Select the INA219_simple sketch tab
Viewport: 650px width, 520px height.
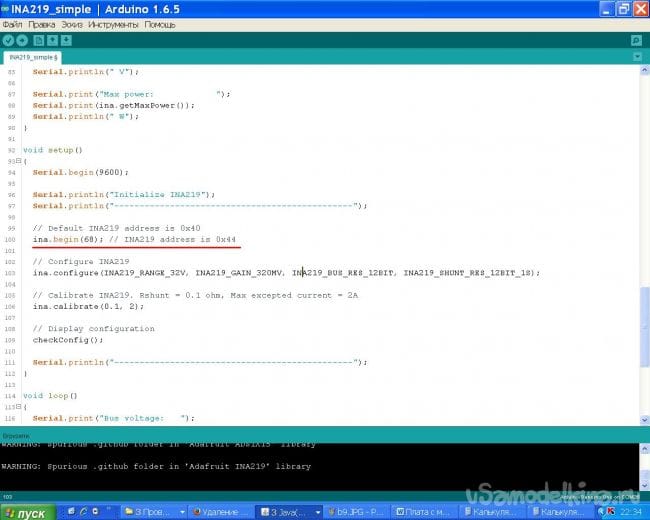(33, 58)
